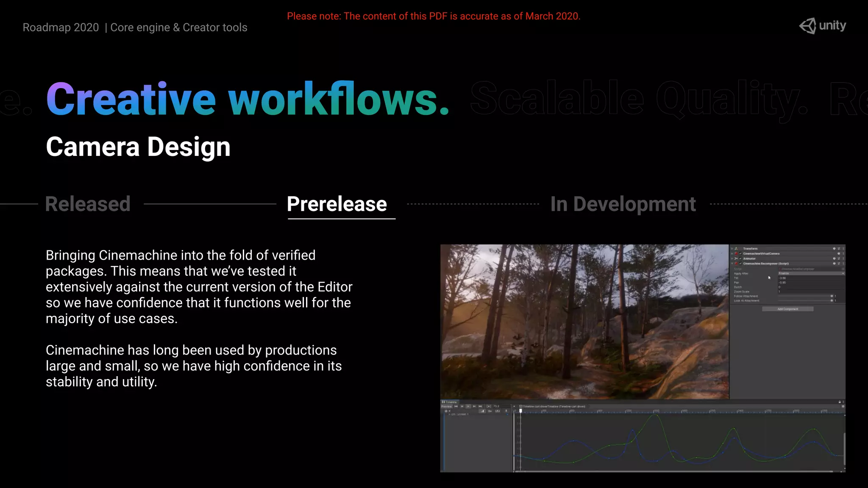This screenshot has width=868, height=488.
Task: Open presets for the Transform component
Action: [839, 249]
